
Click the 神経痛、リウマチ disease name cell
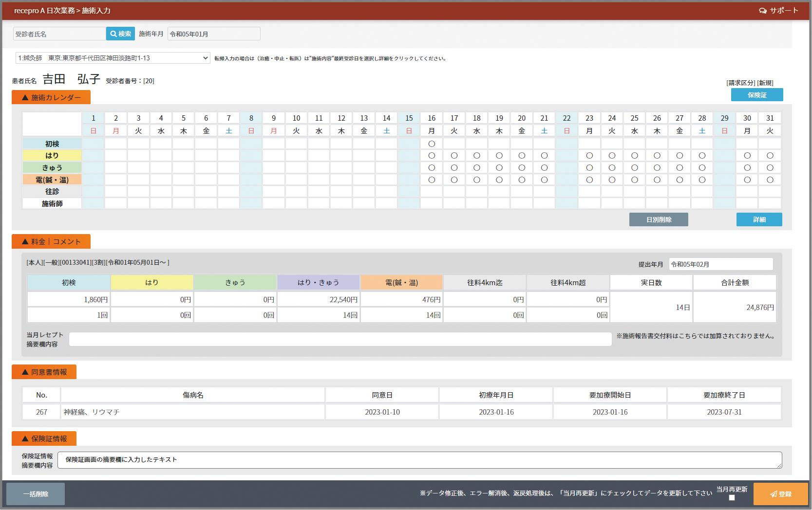193,412
